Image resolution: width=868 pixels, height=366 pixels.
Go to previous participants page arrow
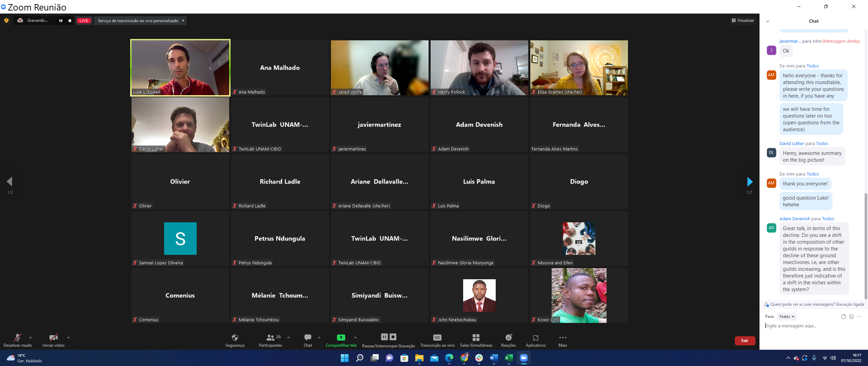click(9, 182)
